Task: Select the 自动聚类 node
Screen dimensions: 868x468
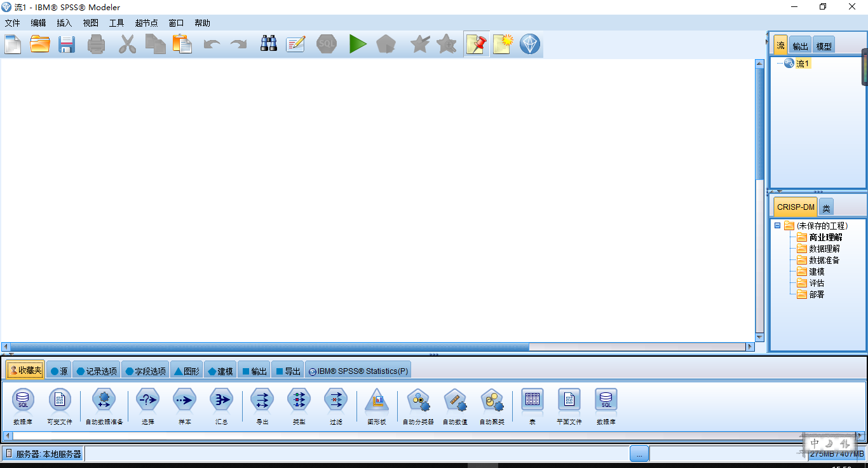Action: (492, 405)
